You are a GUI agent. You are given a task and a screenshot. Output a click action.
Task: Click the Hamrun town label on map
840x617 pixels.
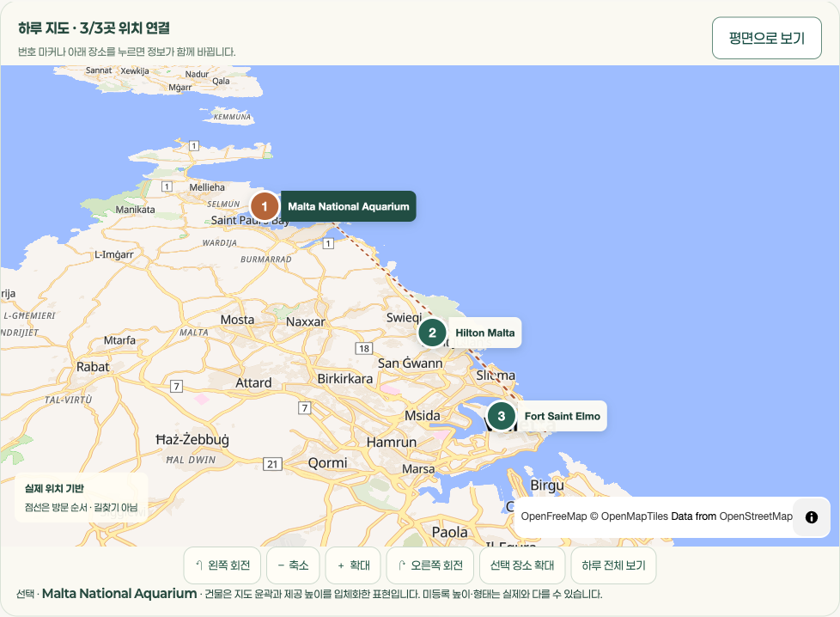392,443
